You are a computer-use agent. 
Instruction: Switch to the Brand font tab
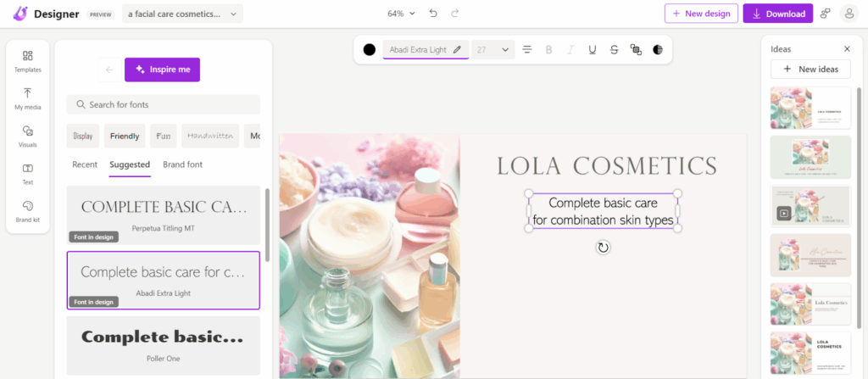coord(183,164)
